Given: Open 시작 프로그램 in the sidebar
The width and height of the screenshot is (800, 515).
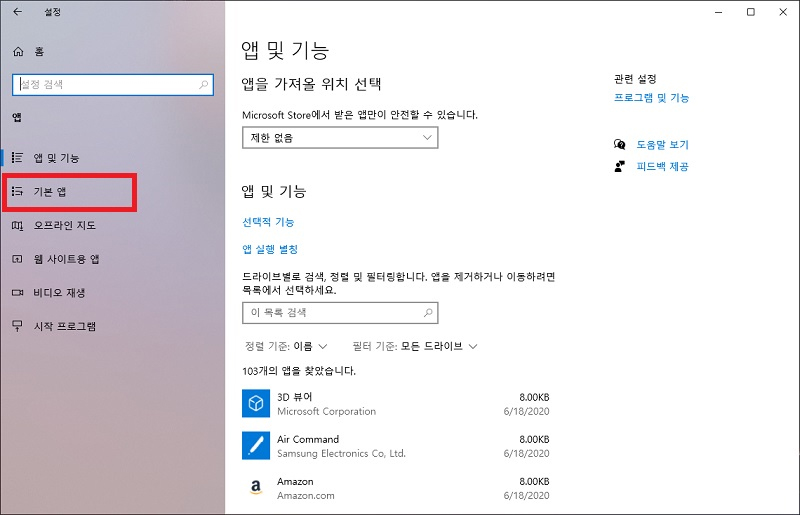Looking at the screenshot, I should click(x=65, y=327).
